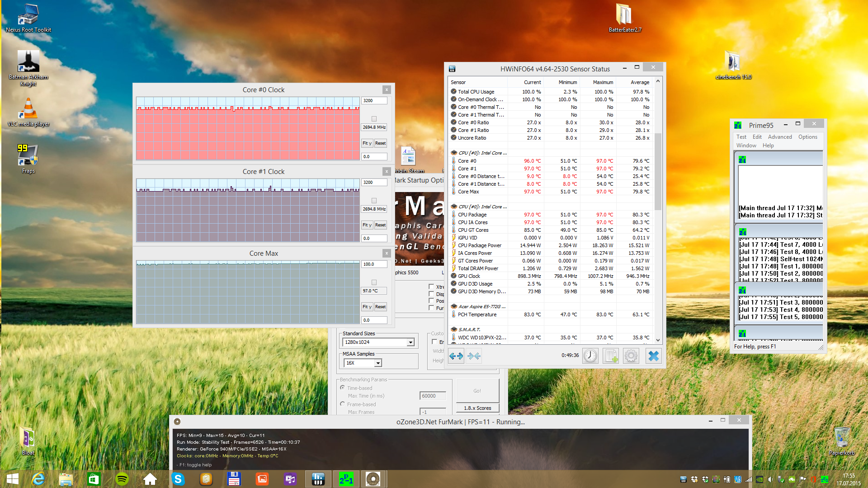Viewport: 868px width, 488px height.
Task: Click the logging start sheet icon
Action: click(x=611, y=356)
